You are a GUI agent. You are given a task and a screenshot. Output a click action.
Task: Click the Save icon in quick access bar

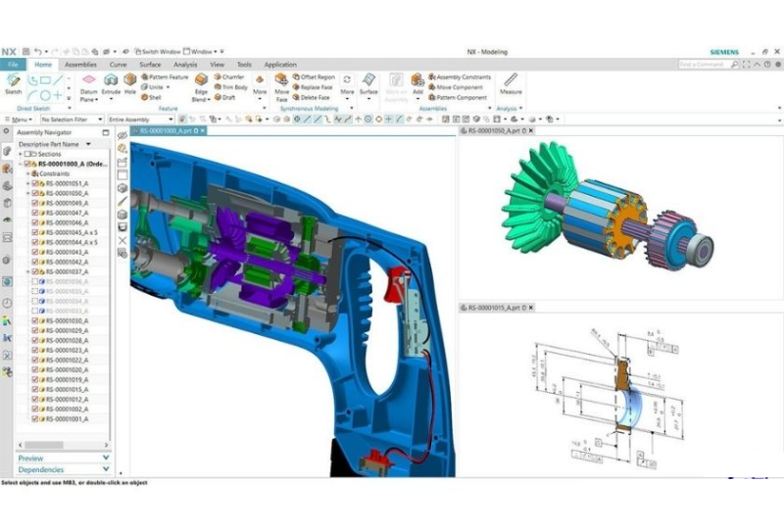click(26, 52)
